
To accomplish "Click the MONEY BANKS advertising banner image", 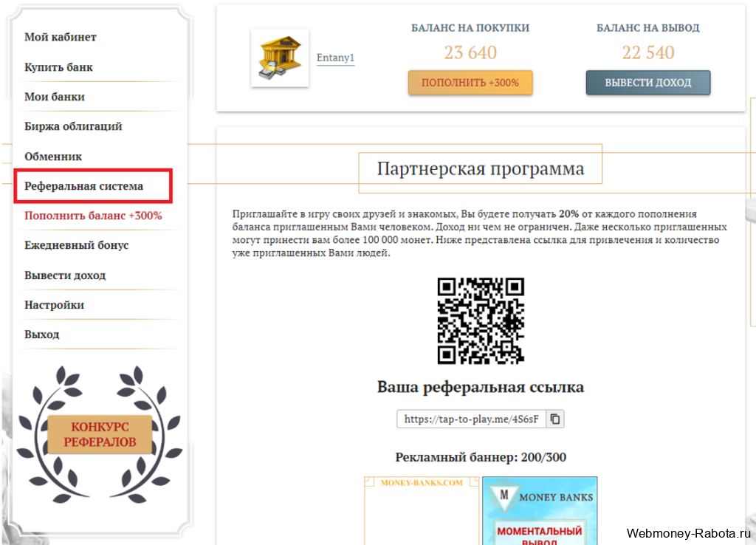I will pyautogui.click(x=540, y=511).
